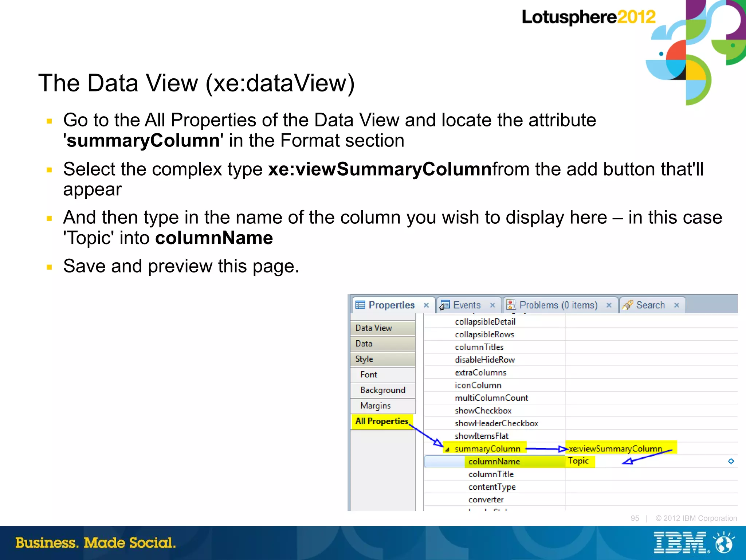Click the Lotusphere2012 logo text
746x560 pixels.
[589, 17]
